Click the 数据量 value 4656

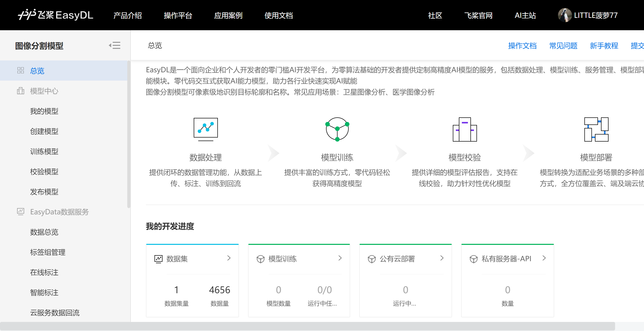click(x=219, y=290)
